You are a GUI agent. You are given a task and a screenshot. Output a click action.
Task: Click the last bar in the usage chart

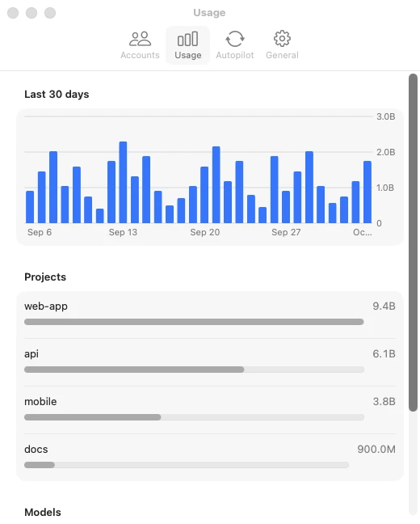tap(367, 192)
